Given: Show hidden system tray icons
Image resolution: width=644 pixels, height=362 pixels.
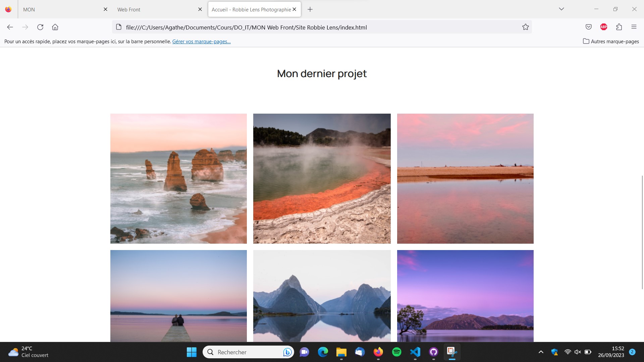Looking at the screenshot, I should coord(541,352).
